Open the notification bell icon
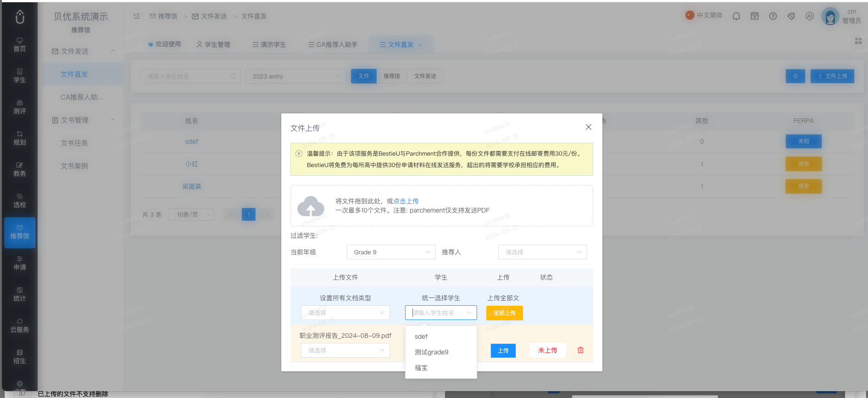 [x=736, y=16]
